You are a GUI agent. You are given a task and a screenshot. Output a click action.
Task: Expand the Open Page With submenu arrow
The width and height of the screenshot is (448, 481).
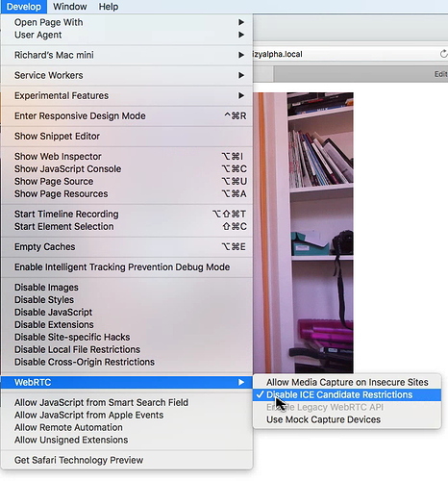[241, 22]
